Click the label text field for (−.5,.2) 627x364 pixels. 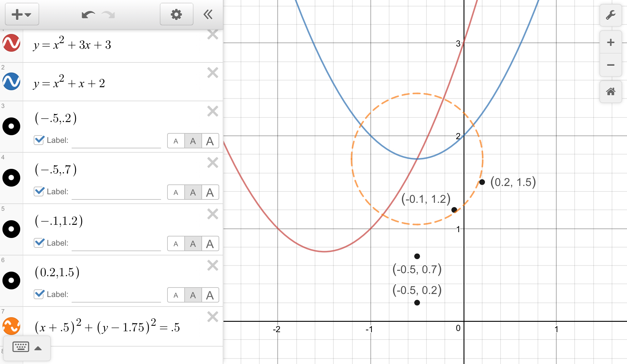pyautogui.click(x=116, y=141)
